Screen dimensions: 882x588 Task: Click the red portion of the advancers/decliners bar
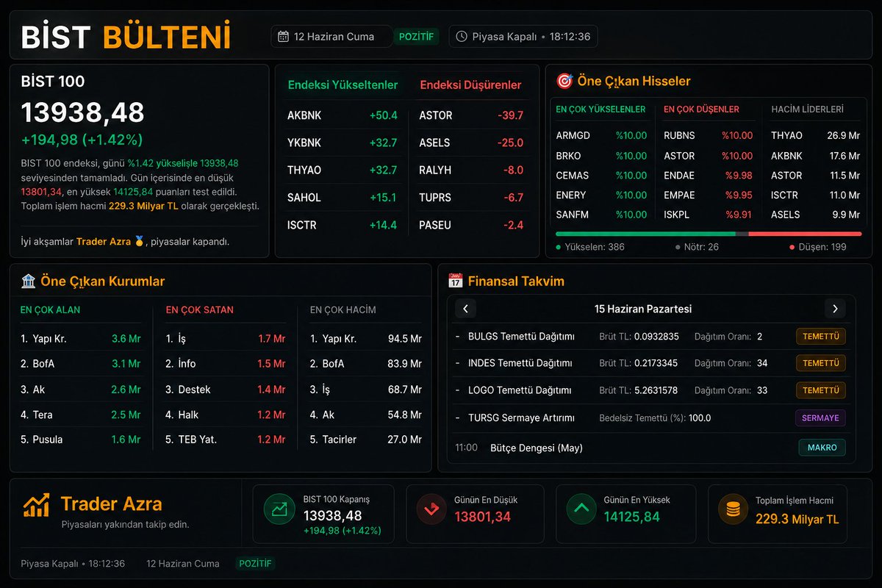[x=805, y=234]
